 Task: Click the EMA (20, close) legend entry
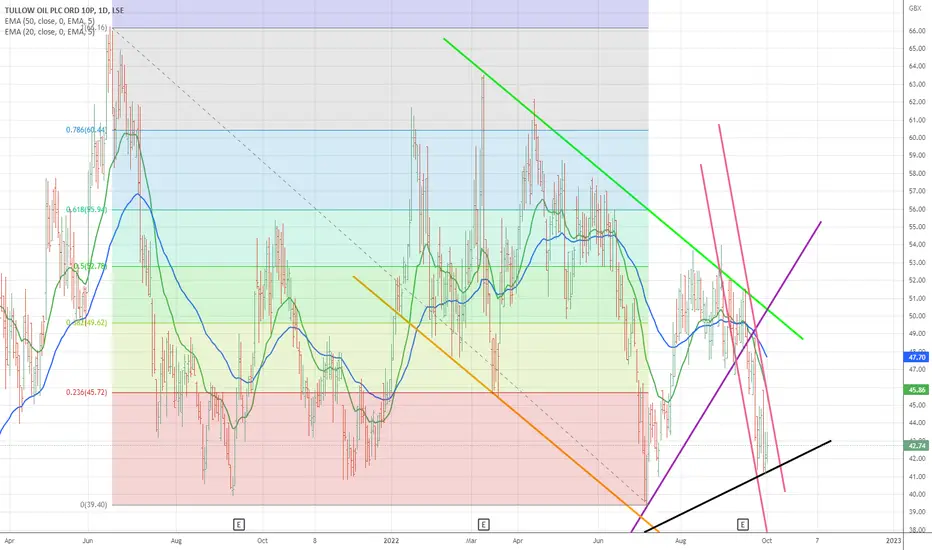(49, 32)
